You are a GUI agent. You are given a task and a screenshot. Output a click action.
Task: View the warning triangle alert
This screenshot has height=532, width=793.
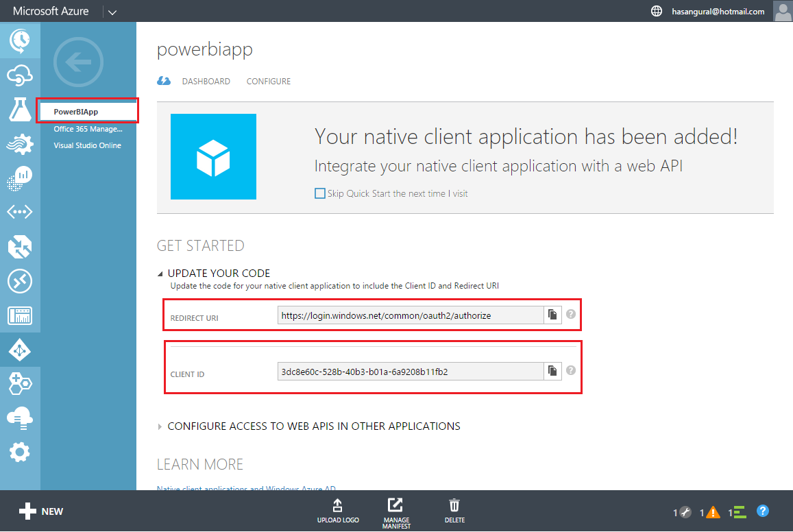pyautogui.click(x=710, y=512)
